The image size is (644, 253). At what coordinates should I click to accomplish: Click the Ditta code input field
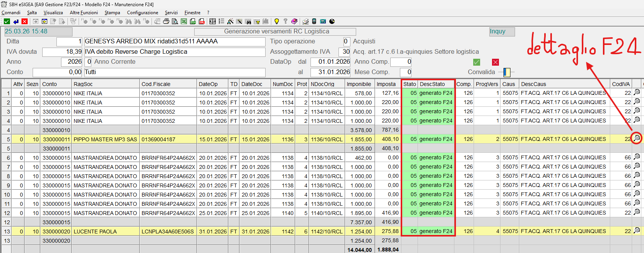click(x=69, y=41)
